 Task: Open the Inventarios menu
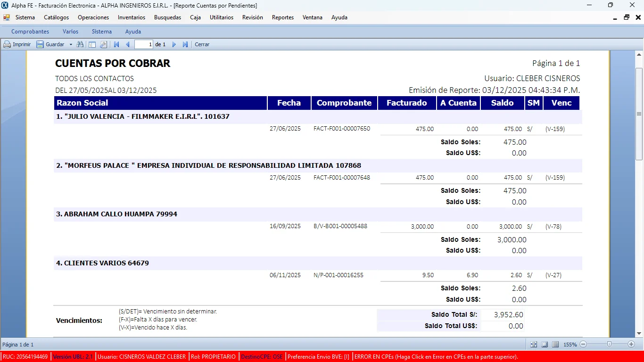click(x=132, y=17)
